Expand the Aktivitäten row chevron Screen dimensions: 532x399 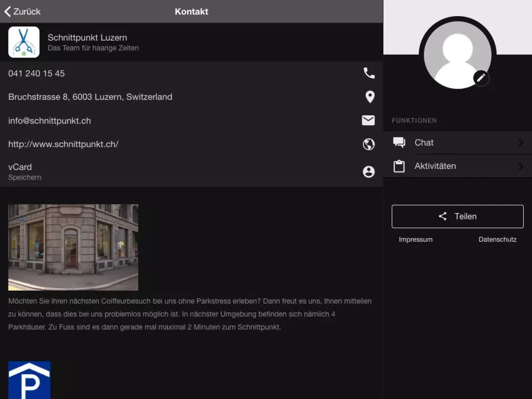pyautogui.click(x=521, y=166)
